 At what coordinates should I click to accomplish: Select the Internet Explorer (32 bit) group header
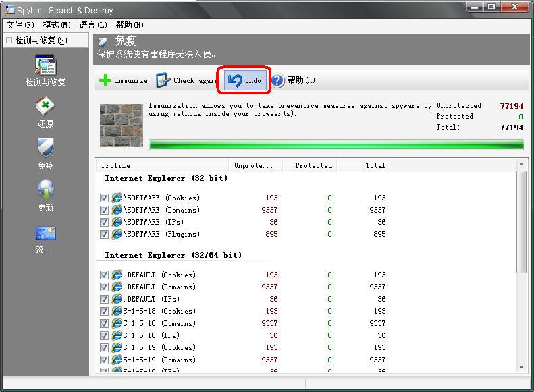[166, 178]
